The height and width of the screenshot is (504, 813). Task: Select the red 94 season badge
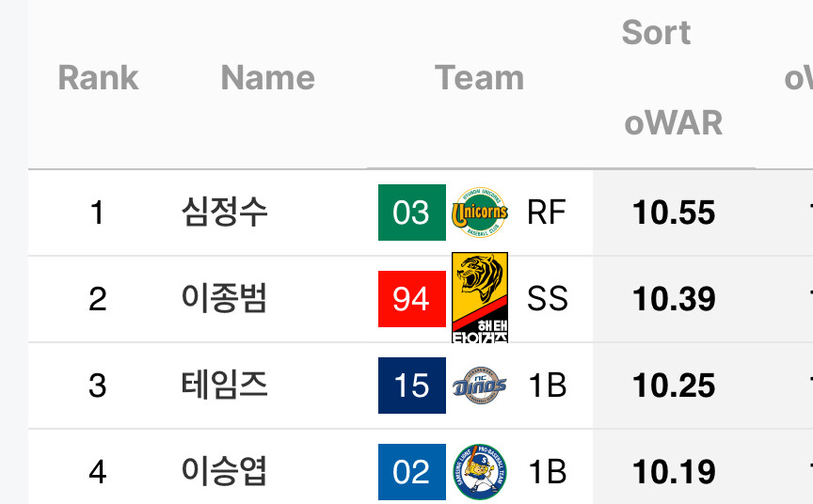point(412,299)
